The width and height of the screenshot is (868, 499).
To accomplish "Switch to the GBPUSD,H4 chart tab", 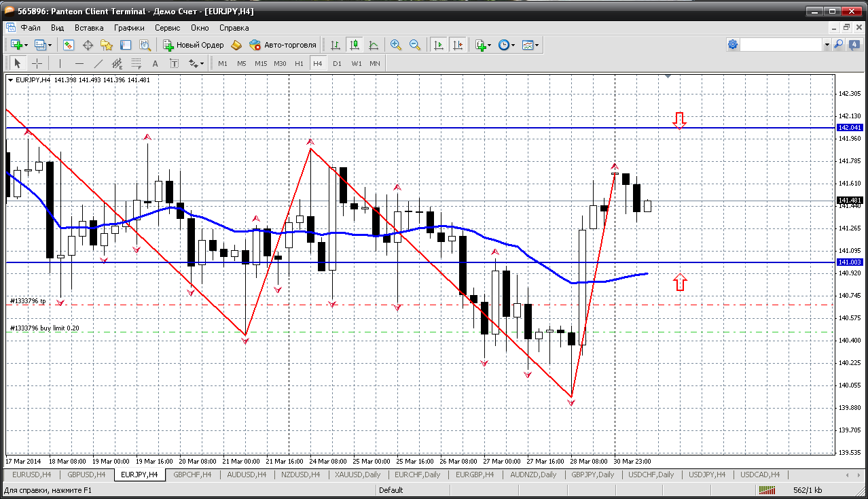I will (x=86, y=475).
